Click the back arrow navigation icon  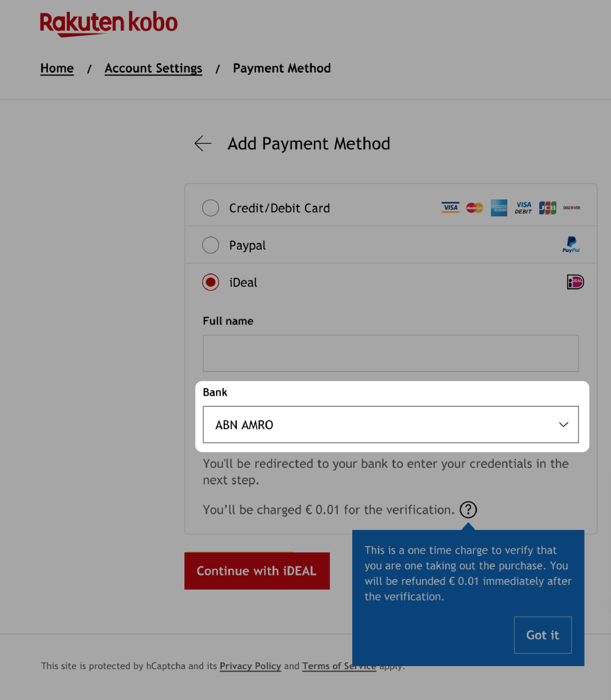click(x=202, y=144)
